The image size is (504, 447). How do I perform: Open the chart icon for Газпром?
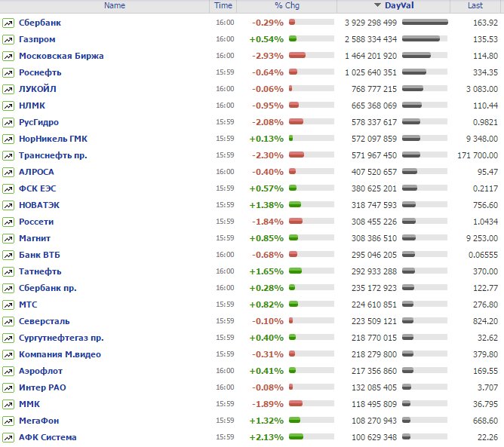click(x=8, y=39)
